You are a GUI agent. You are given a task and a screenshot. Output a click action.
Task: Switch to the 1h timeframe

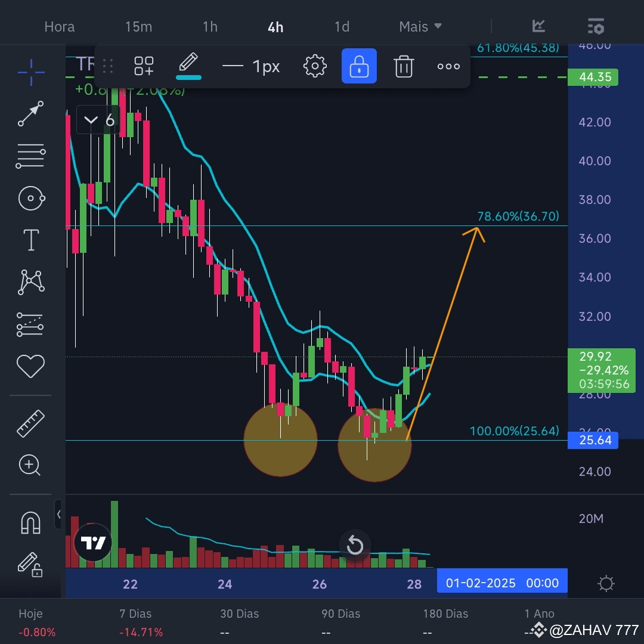coord(210,27)
